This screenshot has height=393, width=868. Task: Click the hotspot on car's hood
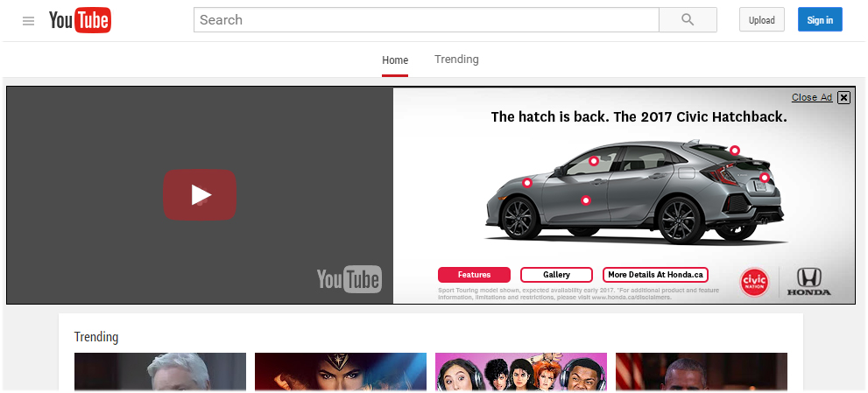point(527,183)
